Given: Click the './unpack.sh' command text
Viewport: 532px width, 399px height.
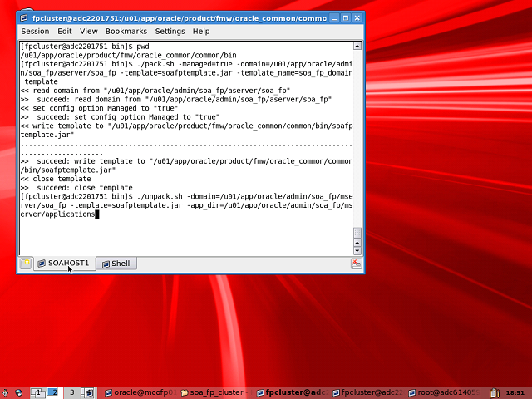Looking at the screenshot, I should click(160, 196).
